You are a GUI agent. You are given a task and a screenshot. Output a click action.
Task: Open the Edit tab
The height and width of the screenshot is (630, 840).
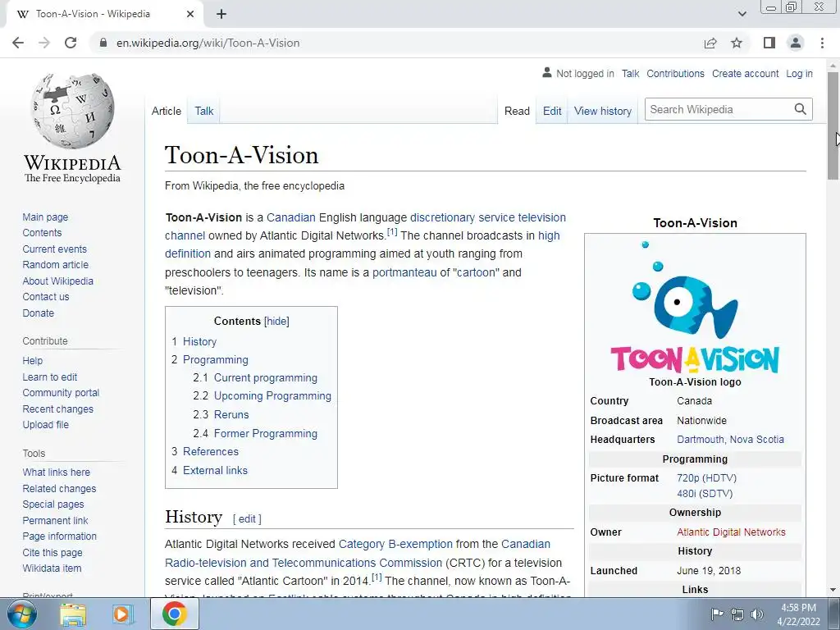(552, 111)
